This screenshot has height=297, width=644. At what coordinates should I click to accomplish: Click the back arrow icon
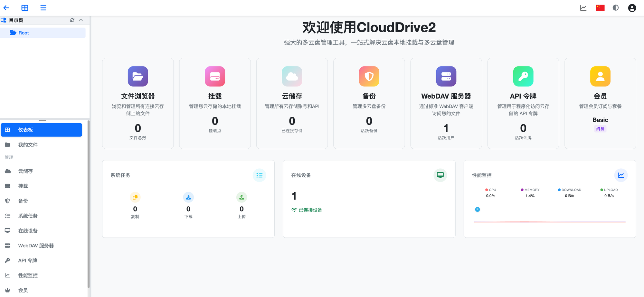point(6,8)
